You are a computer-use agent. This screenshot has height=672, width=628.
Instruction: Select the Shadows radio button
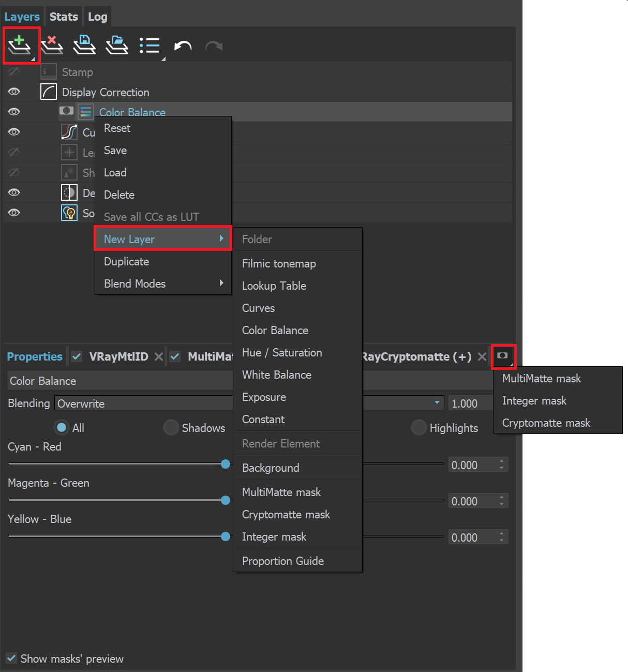(171, 427)
